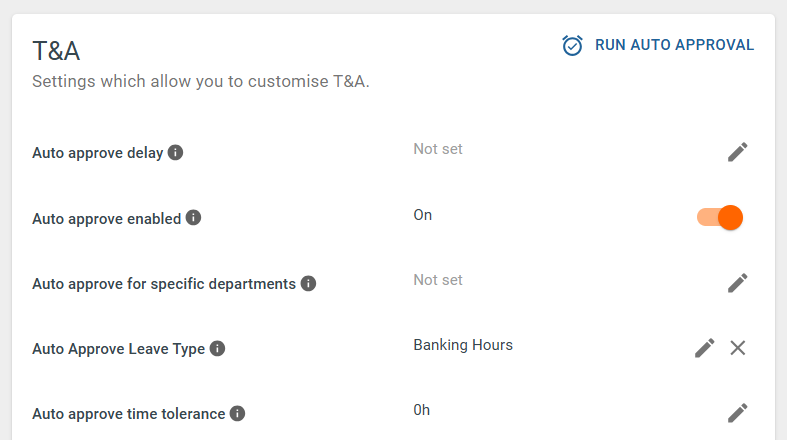Click the 0h time tolerance value
This screenshot has height=440, width=787.
[x=422, y=410]
